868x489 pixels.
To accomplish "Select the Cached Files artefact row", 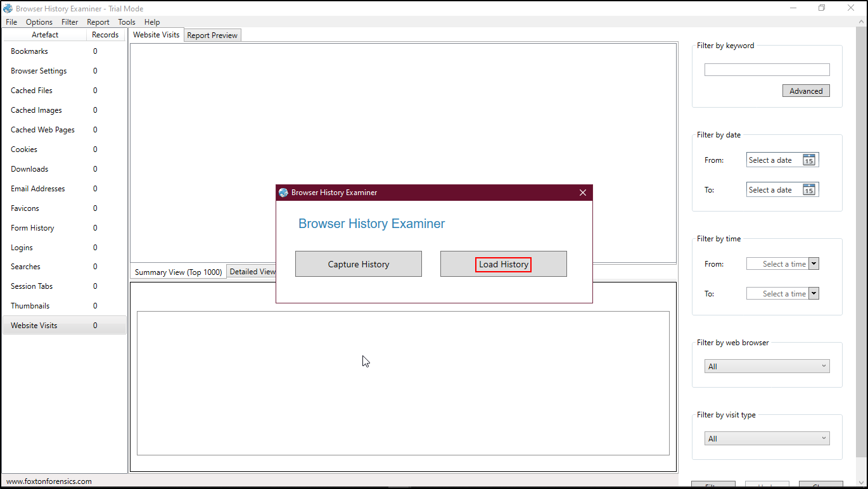I will click(64, 91).
